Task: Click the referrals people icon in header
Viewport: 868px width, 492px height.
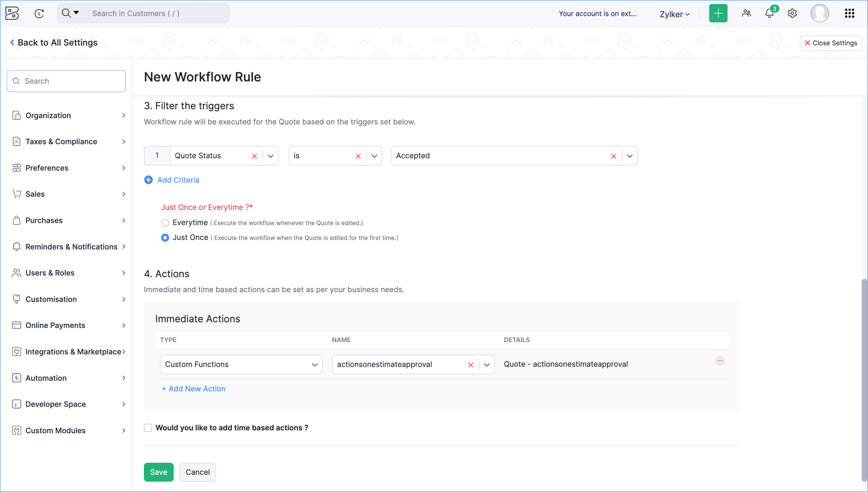Action: pos(746,13)
